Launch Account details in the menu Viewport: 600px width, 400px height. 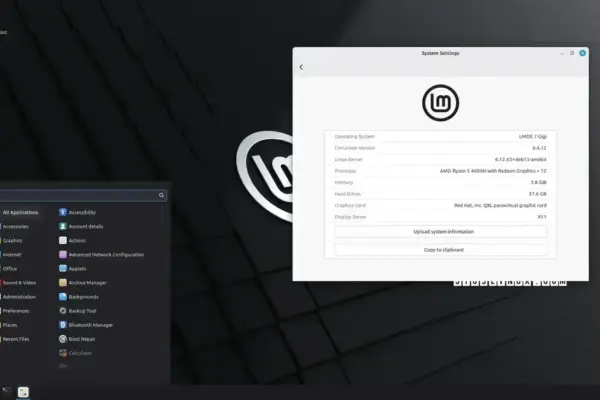[81, 226]
